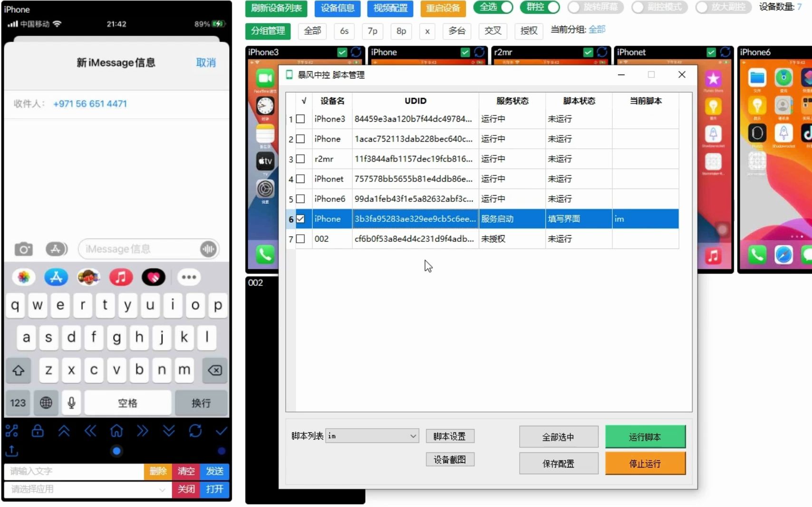Tap 取消 in the new iMessage header
This screenshot has width=812, height=507.
pos(206,63)
